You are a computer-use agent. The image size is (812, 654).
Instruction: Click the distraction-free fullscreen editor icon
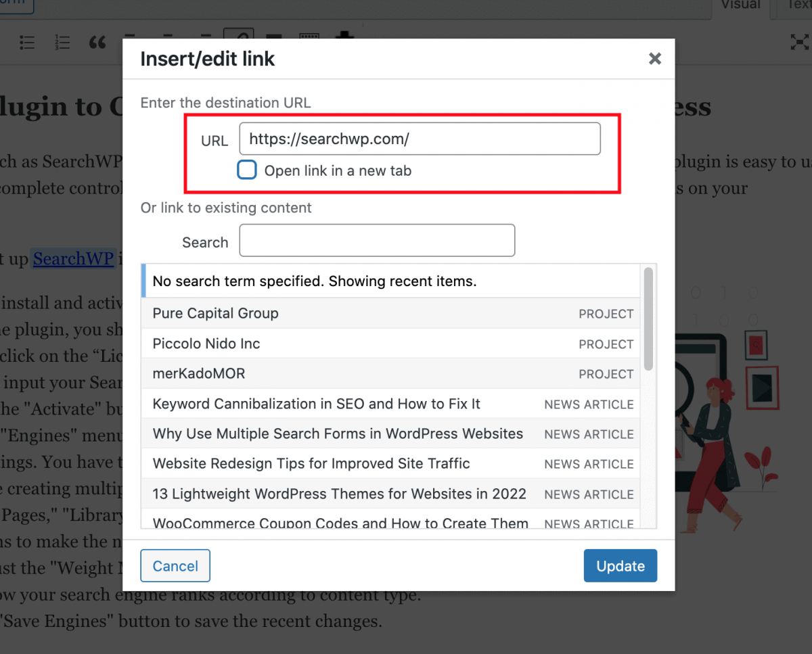point(800,43)
